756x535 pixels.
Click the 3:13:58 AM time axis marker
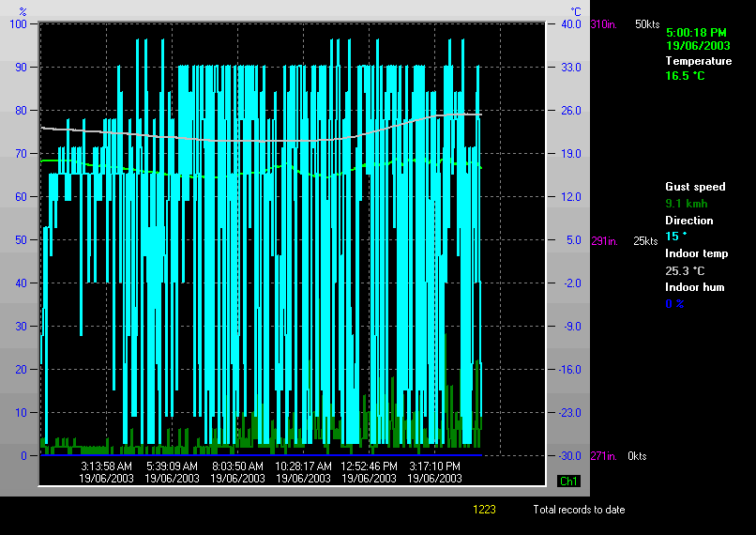point(106,466)
